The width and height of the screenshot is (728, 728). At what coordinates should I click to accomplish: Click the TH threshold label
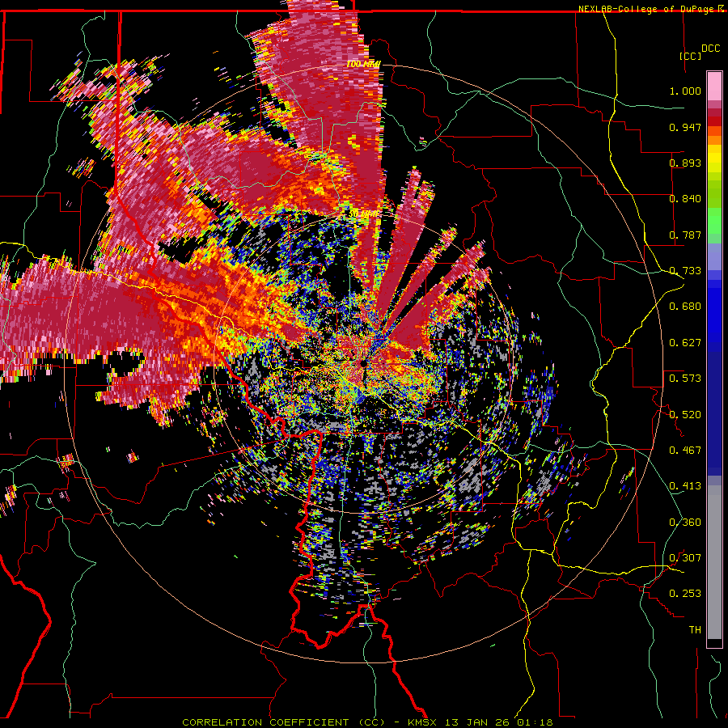tap(695, 630)
